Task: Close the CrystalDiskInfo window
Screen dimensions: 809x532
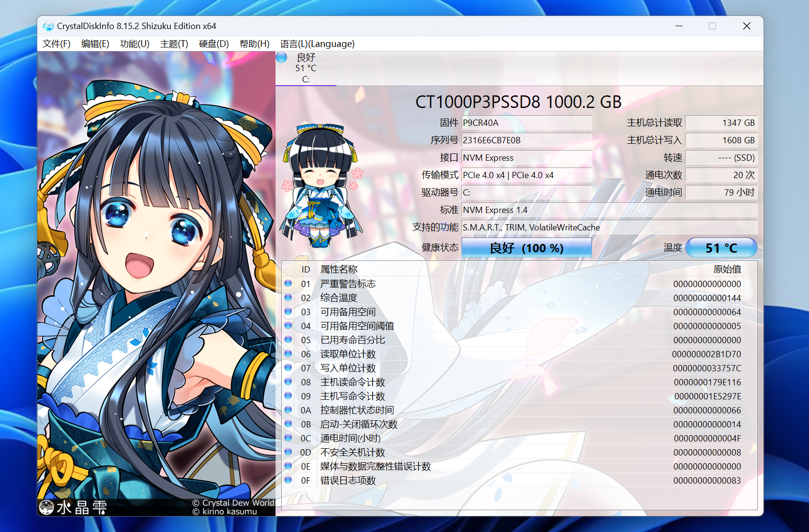Action: (747, 26)
